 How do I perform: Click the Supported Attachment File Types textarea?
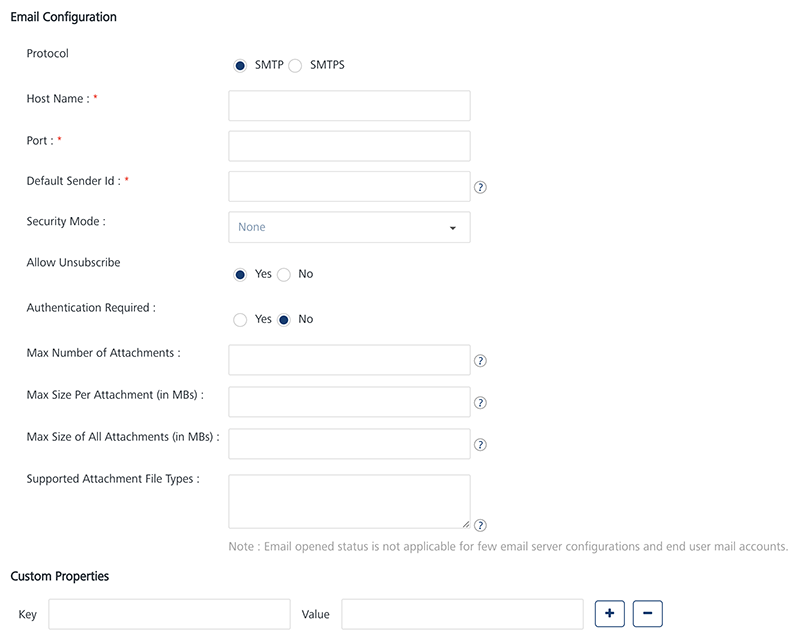coord(349,501)
